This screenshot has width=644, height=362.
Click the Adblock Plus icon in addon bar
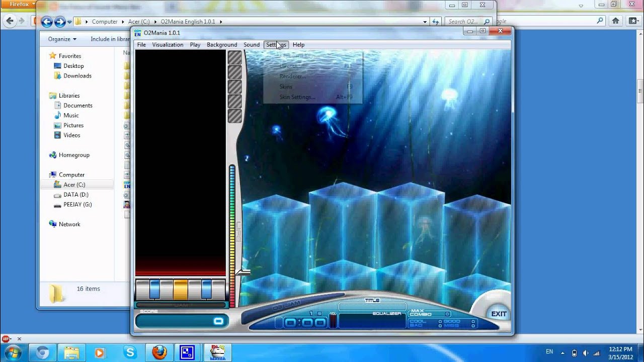pyautogui.click(x=6, y=338)
